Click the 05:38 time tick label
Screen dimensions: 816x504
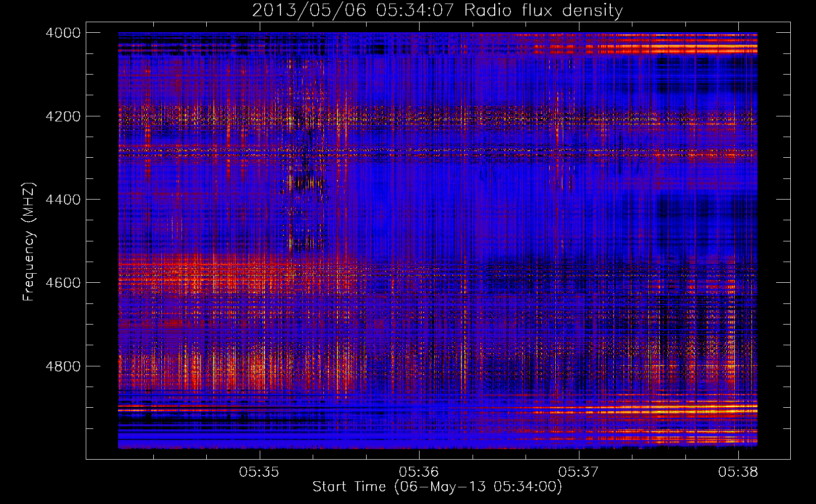[738, 472]
